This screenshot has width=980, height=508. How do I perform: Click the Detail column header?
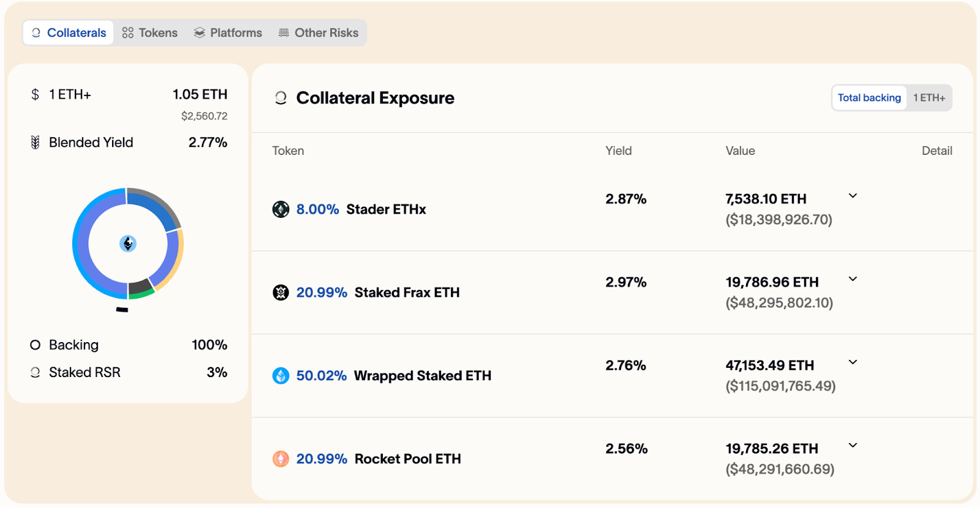pyautogui.click(x=937, y=151)
